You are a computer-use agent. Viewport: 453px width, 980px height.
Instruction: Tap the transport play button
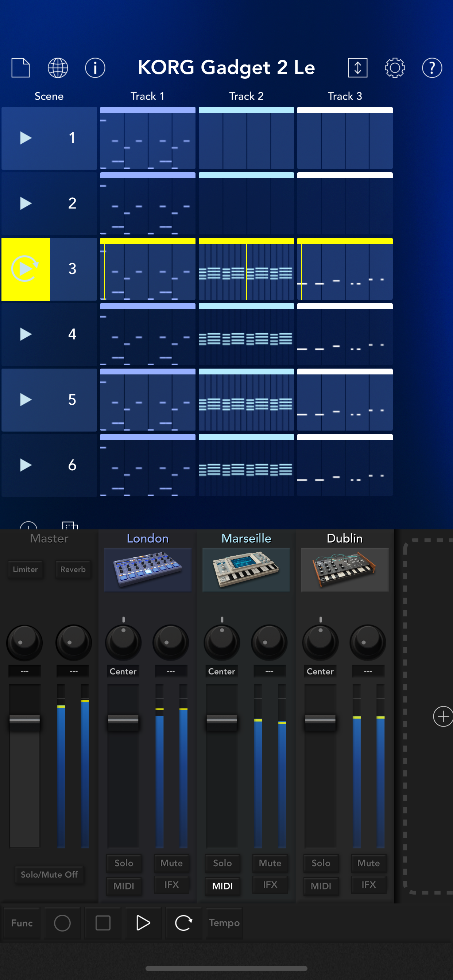click(x=143, y=922)
